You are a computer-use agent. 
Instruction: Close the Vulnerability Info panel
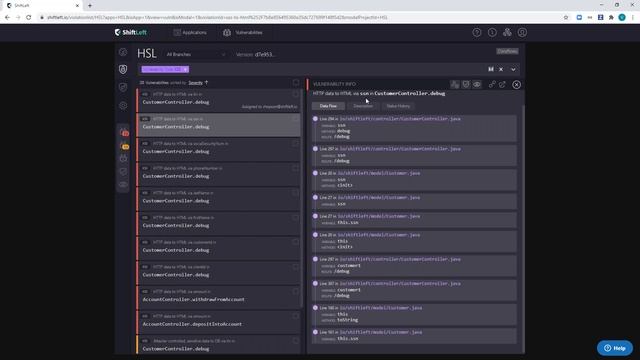click(x=516, y=84)
